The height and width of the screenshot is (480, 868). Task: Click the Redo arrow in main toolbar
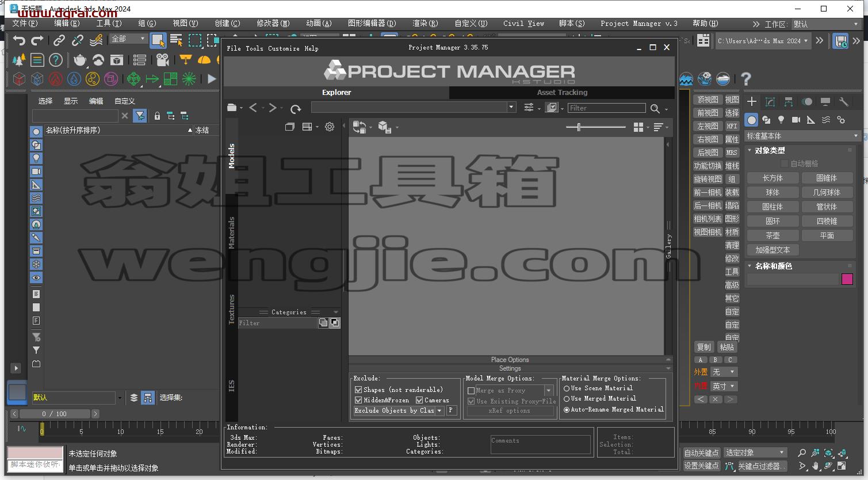[37, 40]
